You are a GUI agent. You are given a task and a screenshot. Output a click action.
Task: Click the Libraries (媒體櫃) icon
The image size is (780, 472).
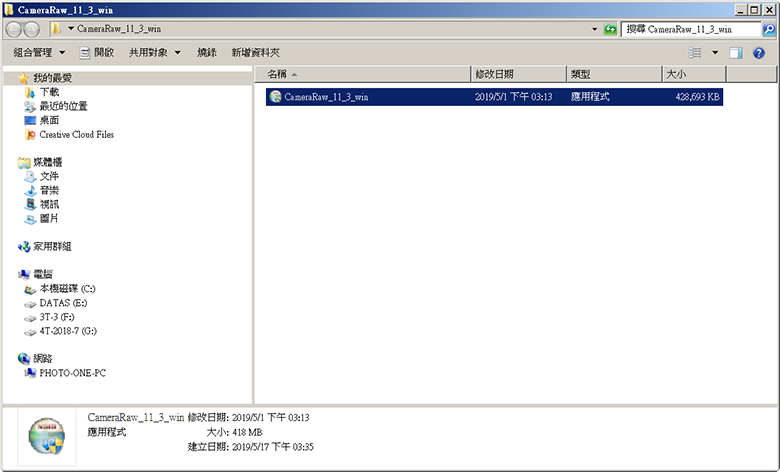point(24,162)
